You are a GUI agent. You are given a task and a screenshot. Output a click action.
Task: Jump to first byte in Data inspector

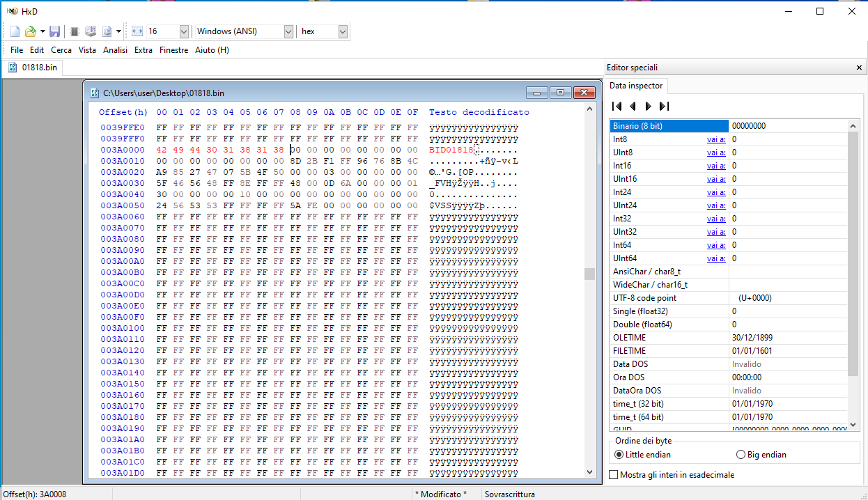tap(617, 107)
